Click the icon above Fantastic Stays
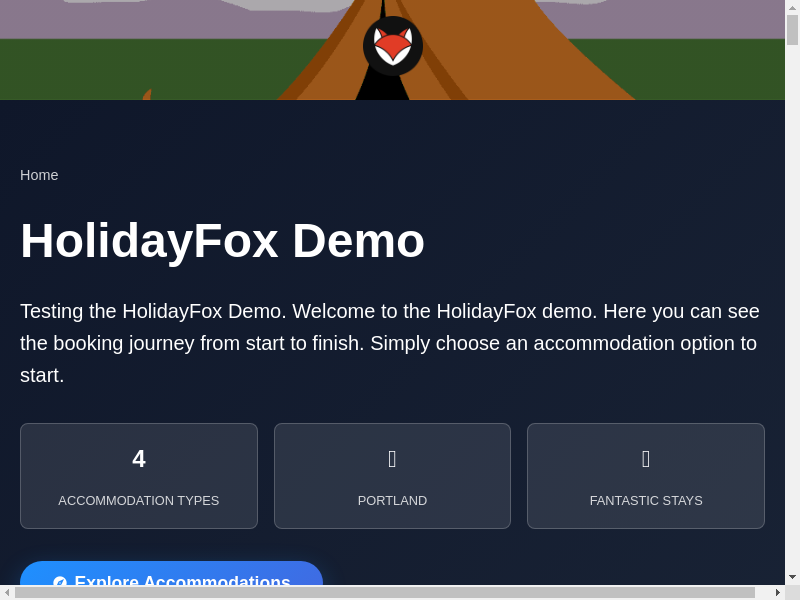The image size is (800, 600). [x=646, y=459]
